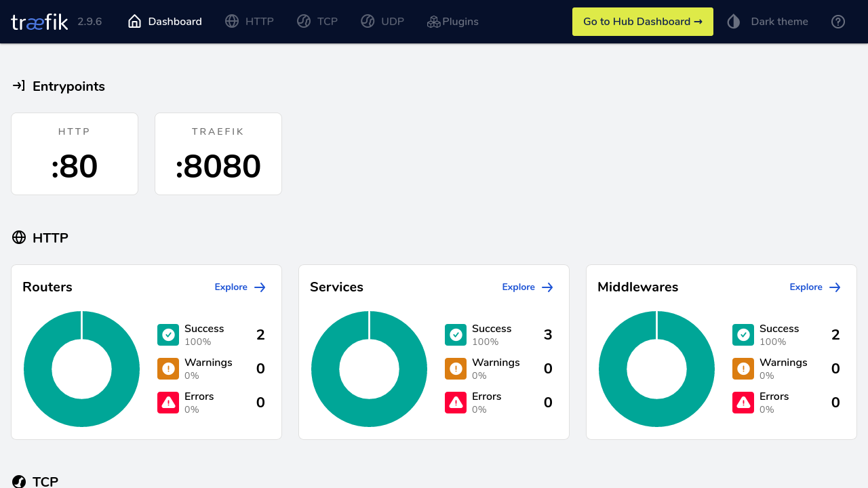Viewport: 868px width, 488px height.
Task: Select the HTTP :80 entrypoint card
Action: pyautogui.click(x=75, y=154)
